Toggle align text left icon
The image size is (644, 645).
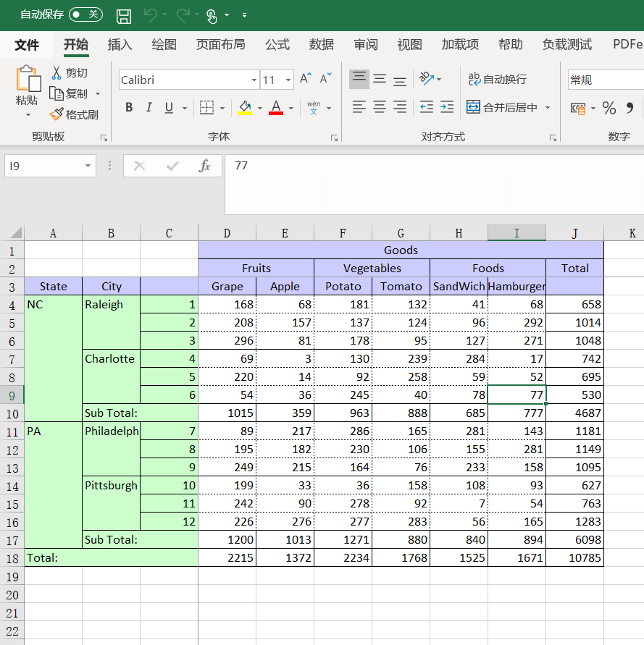pyautogui.click(x=359, y=107)
